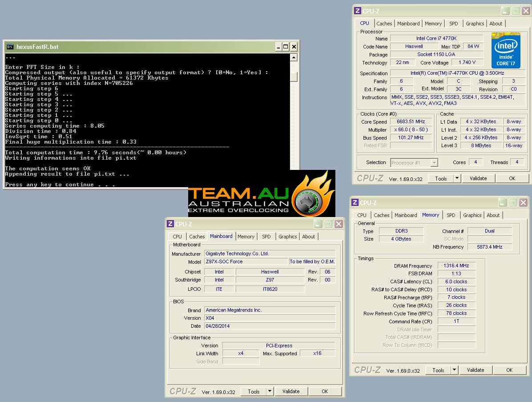
Task: Expand the Tools arrow in CPU window
Action: point(457,178)
